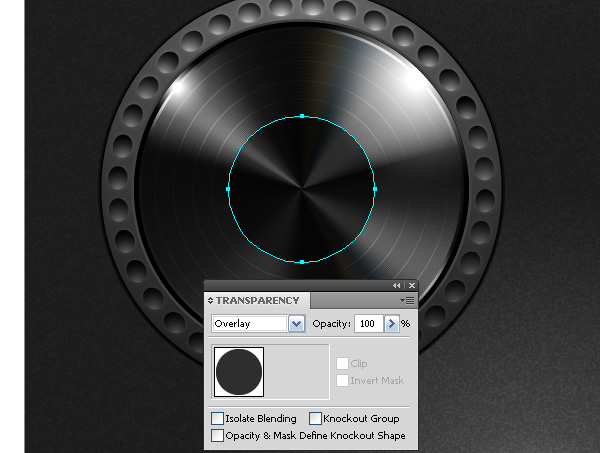Click the bottom anchor point of selected circle
This screenshot has height=453, width=600.
302,262
